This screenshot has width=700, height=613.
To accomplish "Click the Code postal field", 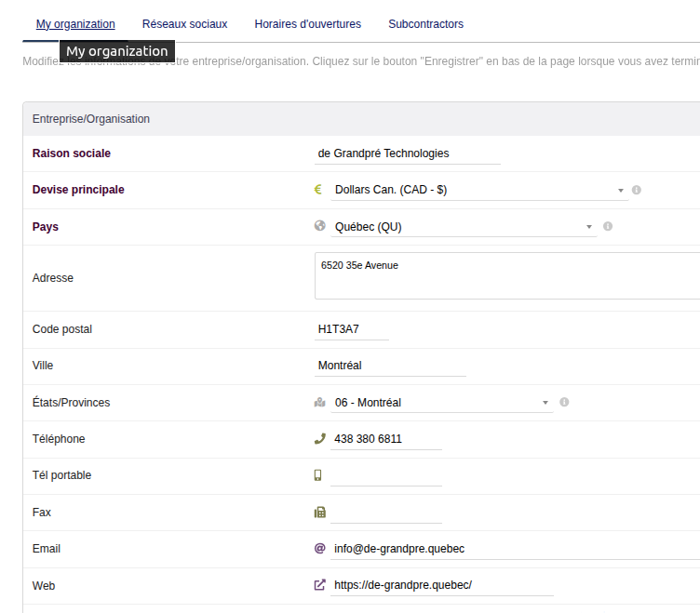I will [x=352, y=329].
